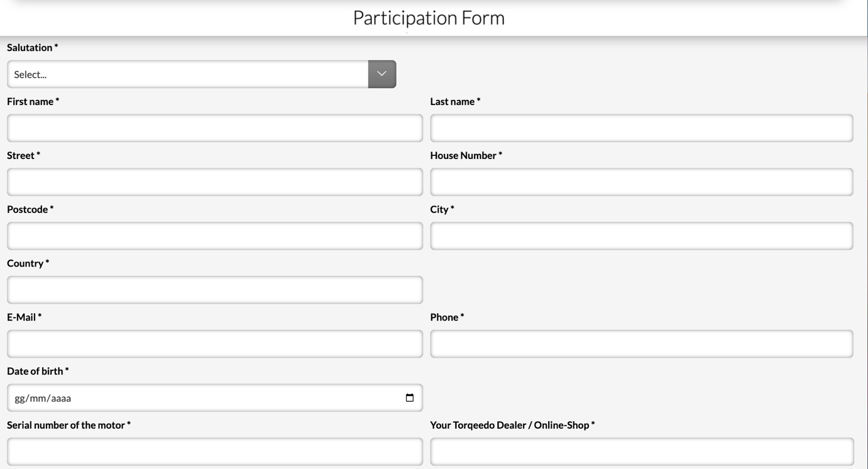This screenshot has width=868, height=469.
Task: Focus the House Number field
Action: tap(641, 182)
